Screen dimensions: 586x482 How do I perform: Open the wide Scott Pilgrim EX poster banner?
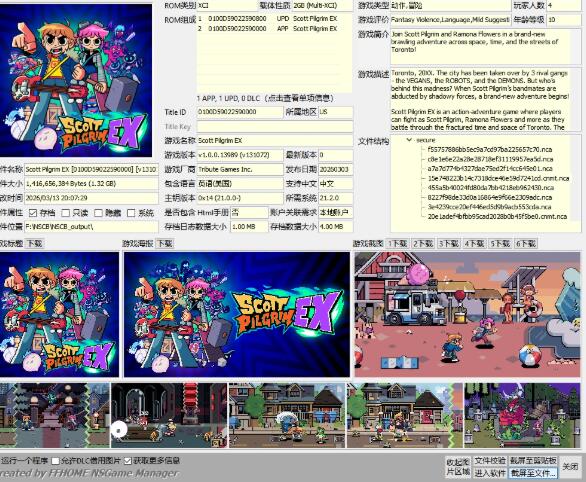pyautogui.click(x=237, y=314)
